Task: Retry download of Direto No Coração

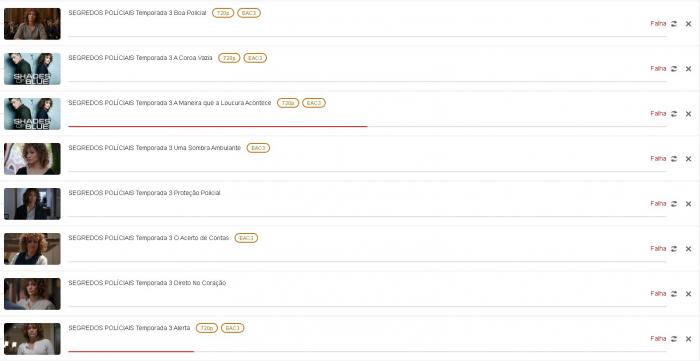Action: [674, 294]
